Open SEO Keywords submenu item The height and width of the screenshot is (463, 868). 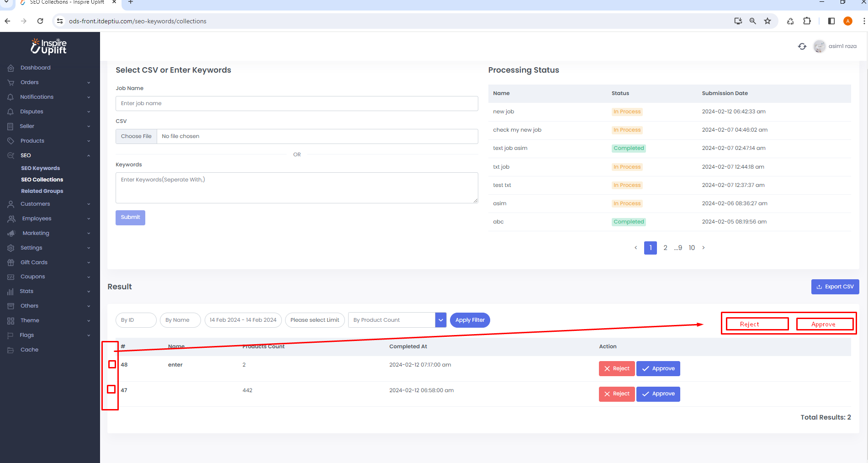pyautogui.click(x=40, y=168)
